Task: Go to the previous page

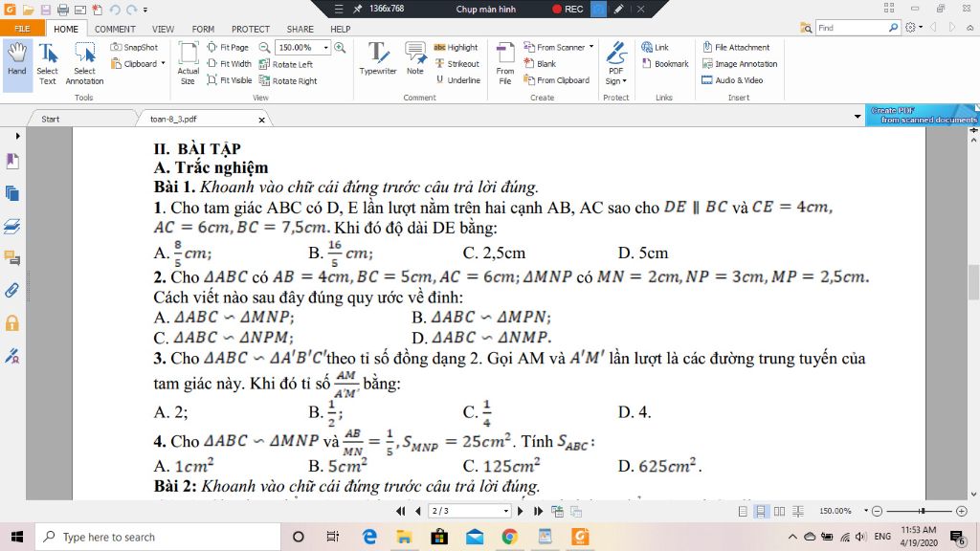Action: (x=418, y=511)
